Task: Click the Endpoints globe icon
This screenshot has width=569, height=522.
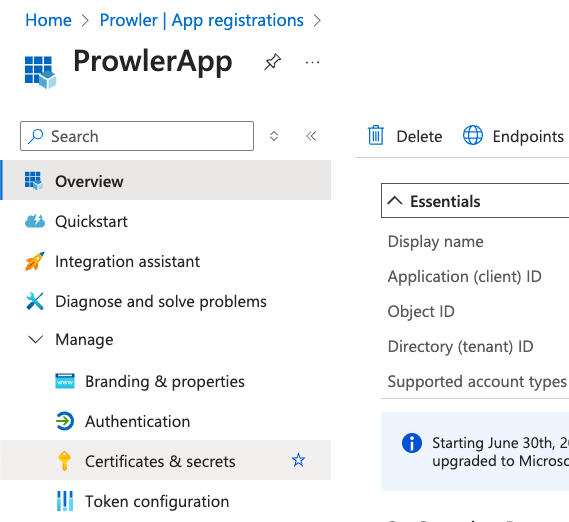Action: 473,135
